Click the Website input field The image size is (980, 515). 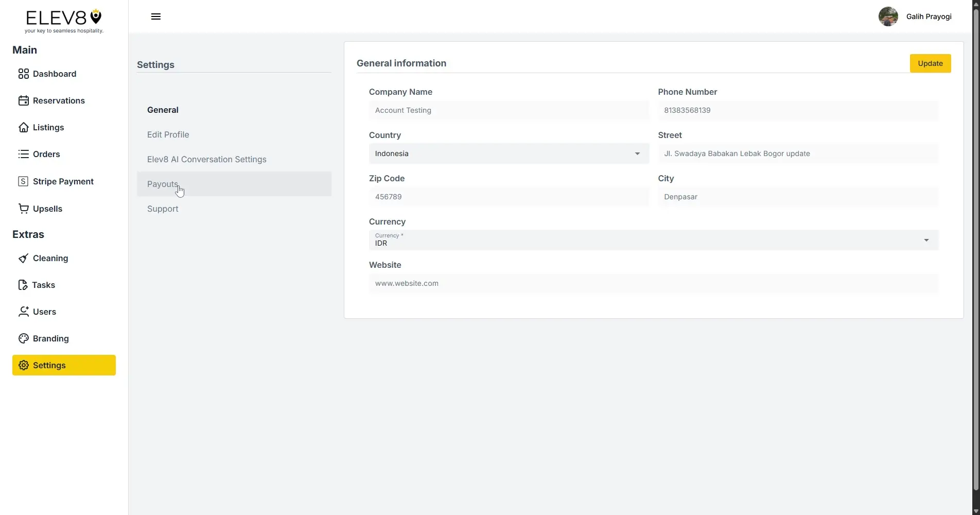click(652, 283)
